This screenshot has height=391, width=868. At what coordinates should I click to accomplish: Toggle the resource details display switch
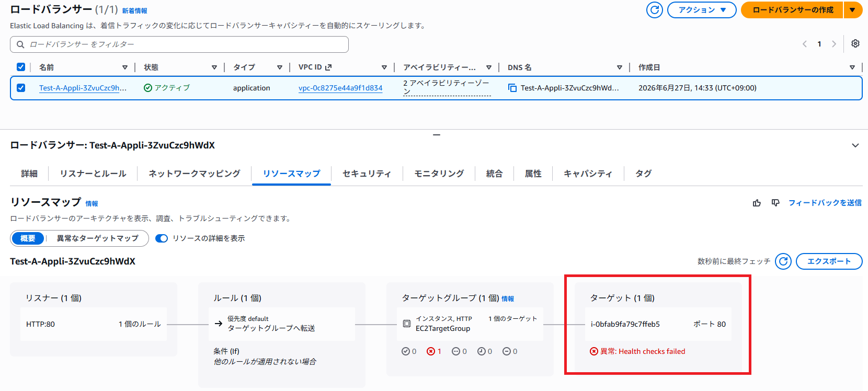pos(162,238)
